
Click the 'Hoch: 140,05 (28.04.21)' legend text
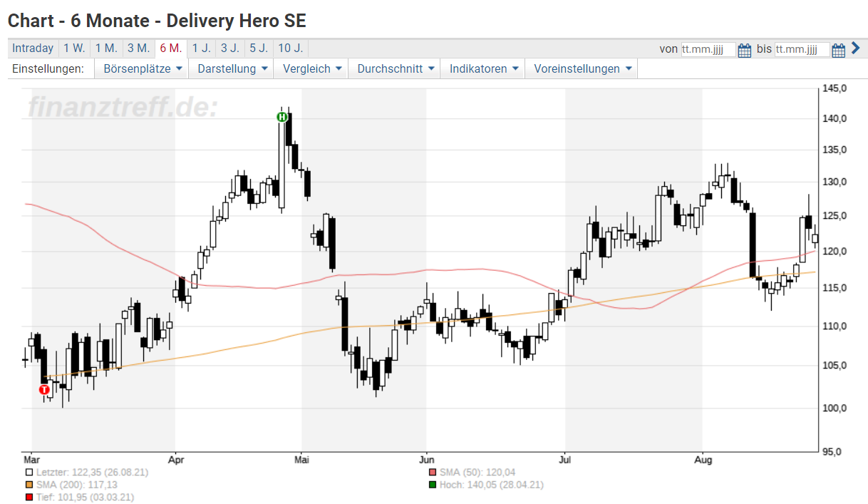click(491, 485)
